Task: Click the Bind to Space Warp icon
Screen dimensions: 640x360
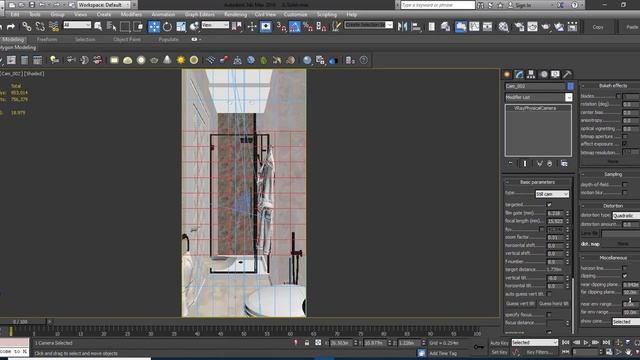Action: click(53, 27)
